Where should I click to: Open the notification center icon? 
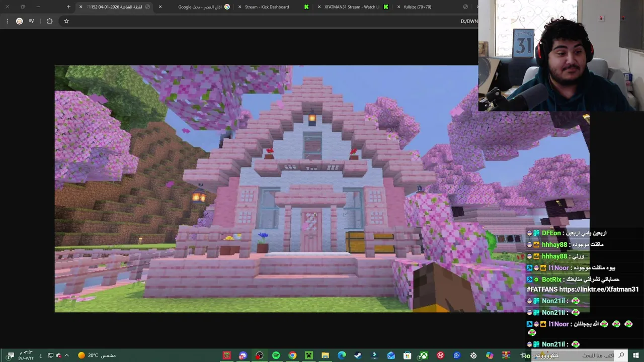click(10, 355)
